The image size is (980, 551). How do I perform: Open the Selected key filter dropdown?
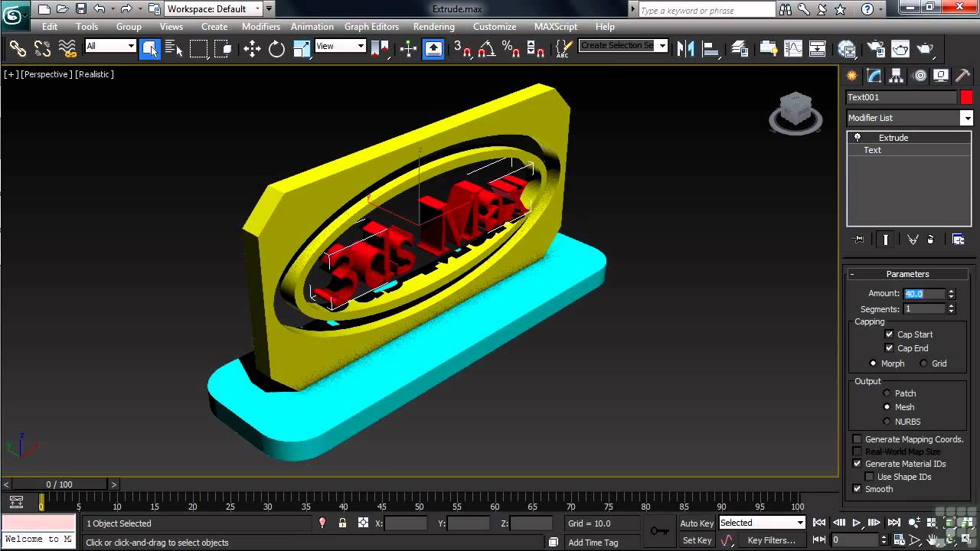click(x=762, y=523)
